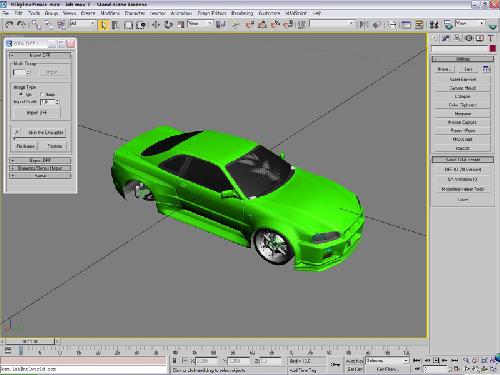Open the key mode Selected dropdown

tap(387, 361)
